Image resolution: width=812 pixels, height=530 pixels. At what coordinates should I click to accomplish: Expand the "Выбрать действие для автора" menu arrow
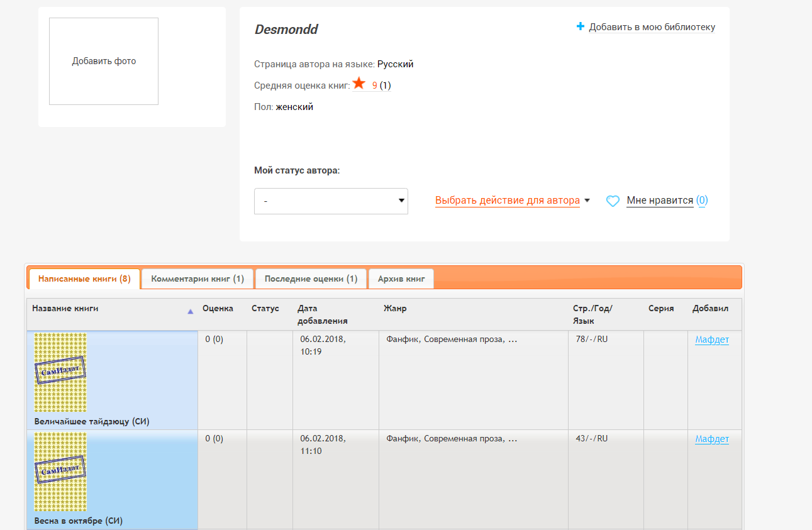(x=587, y=201)
